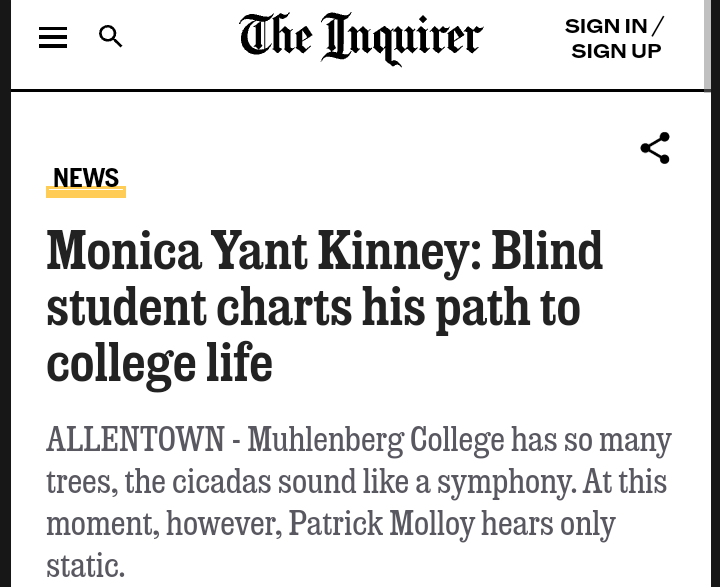Click the search magnifier icon
The width and height of the screenshot is (720, 587).
tap(111, 37)
